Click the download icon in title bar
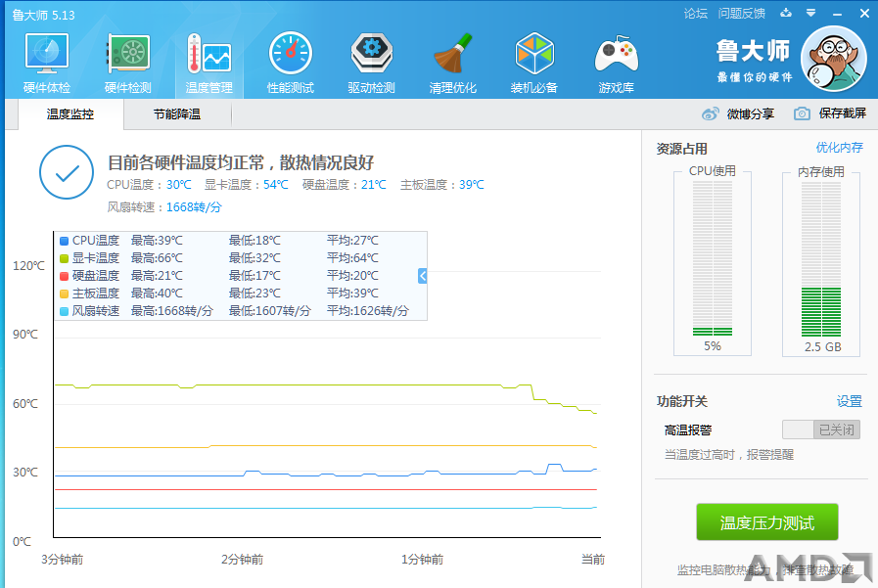 786,14
